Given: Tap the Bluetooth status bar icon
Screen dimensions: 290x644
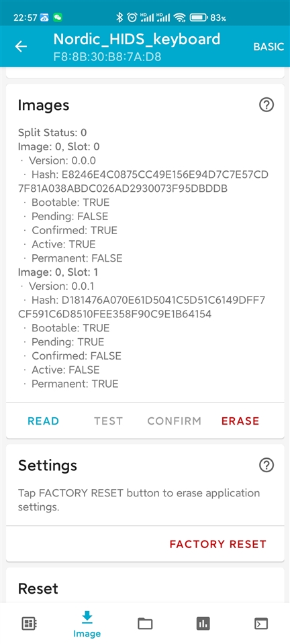Looking at the screenshot, I should coord(120,17).
